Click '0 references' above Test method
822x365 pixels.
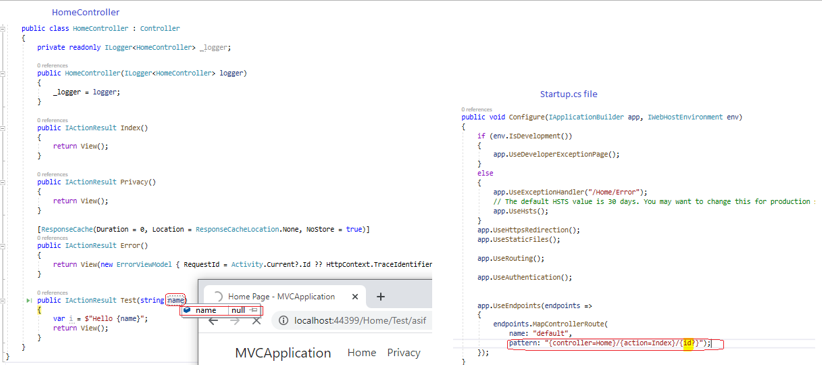(x=52, y=293)
